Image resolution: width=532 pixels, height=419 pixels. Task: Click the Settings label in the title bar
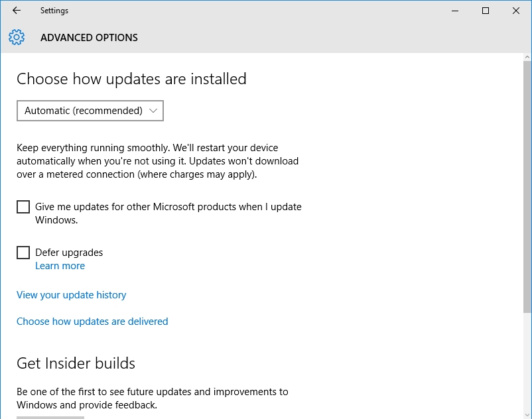[x=54, y=11]
